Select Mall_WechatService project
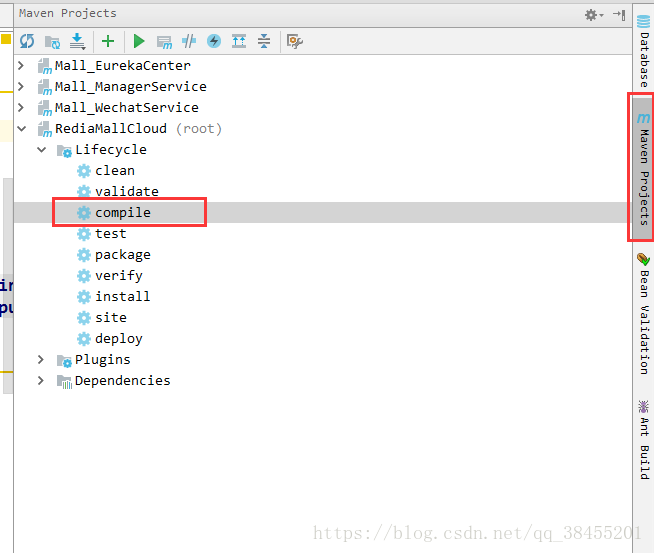Screen dimensions: 654x553 (127, 107)
